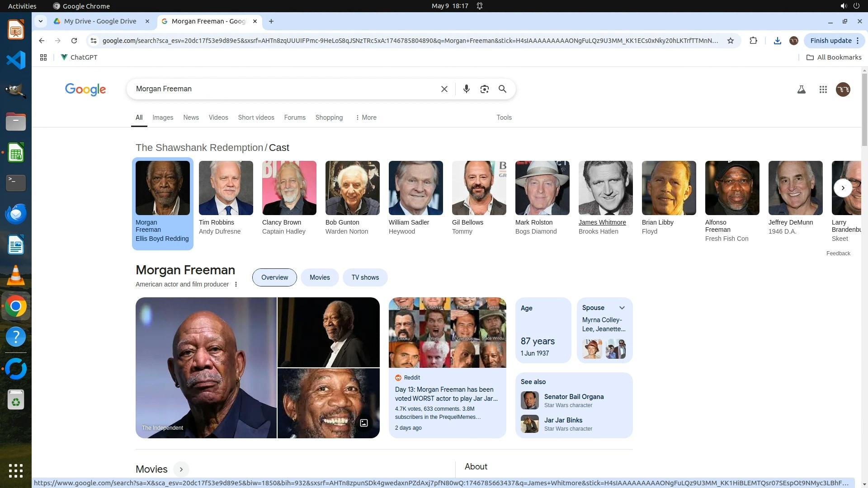This screenshot has width=868, height=488.
Task: Click the voice search microphone icon
Action: (466, 89)
